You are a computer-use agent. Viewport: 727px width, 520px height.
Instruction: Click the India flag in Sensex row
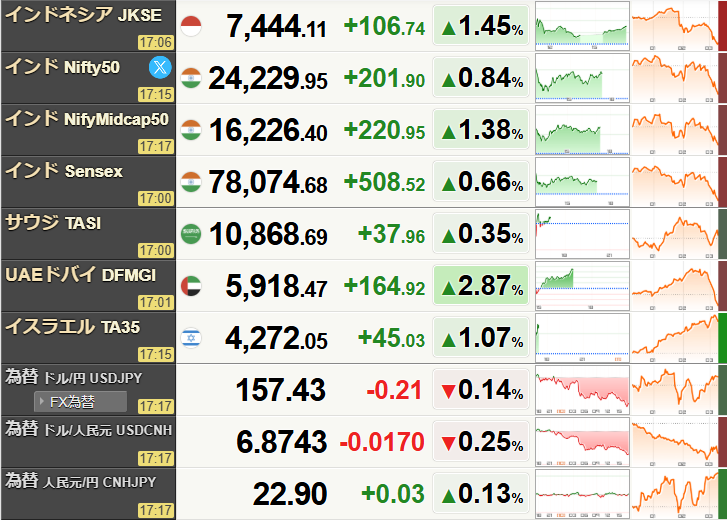pyautogui.click(x=191, y=182)
